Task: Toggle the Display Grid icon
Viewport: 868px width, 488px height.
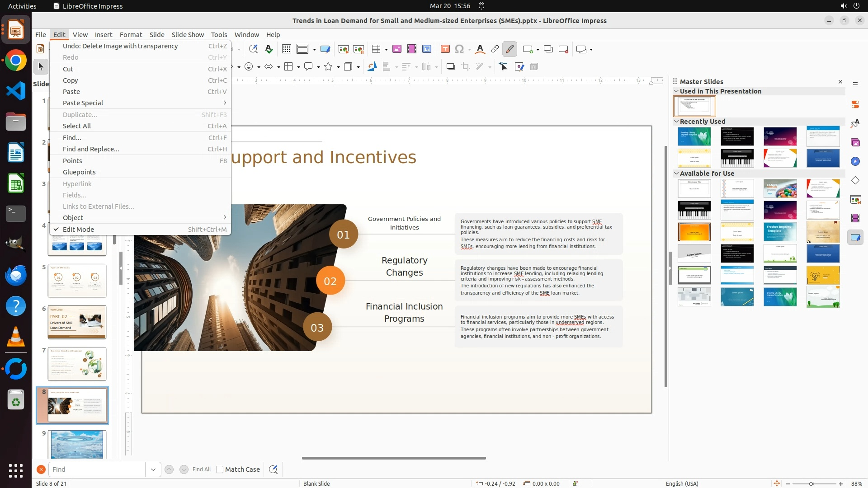Action: click(x=287, y=49)
